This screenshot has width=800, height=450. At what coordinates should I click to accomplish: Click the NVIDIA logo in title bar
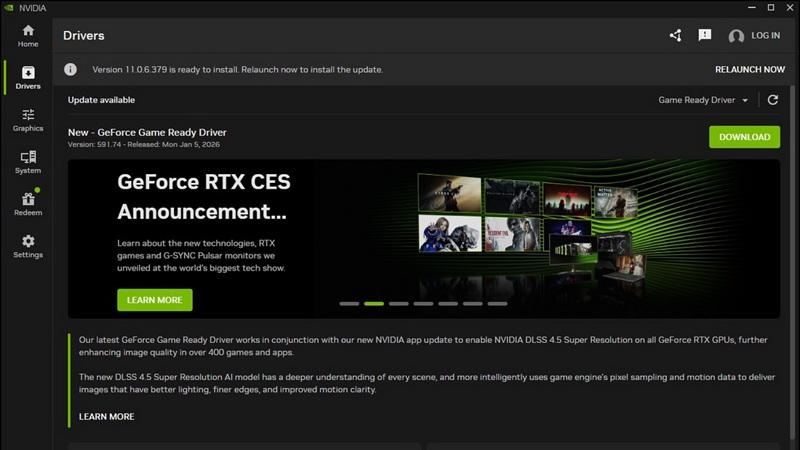pos(9,8)
